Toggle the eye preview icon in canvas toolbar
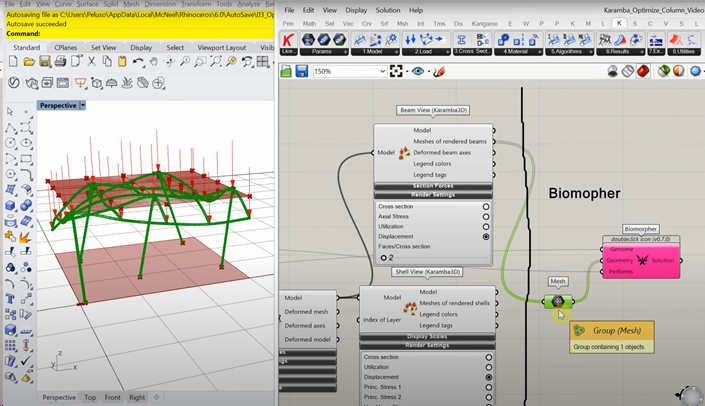Viewport: 705px width, 406px height. 418,71
